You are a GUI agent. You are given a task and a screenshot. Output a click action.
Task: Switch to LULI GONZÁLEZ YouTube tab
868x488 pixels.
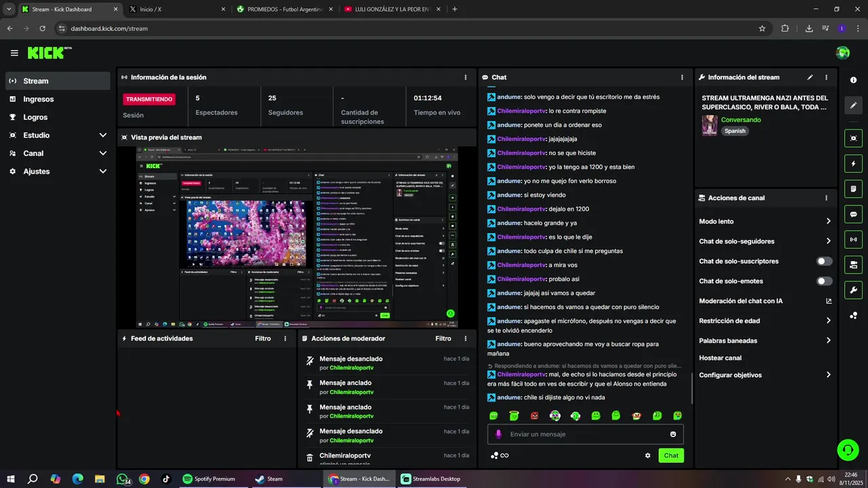(392, 9)
